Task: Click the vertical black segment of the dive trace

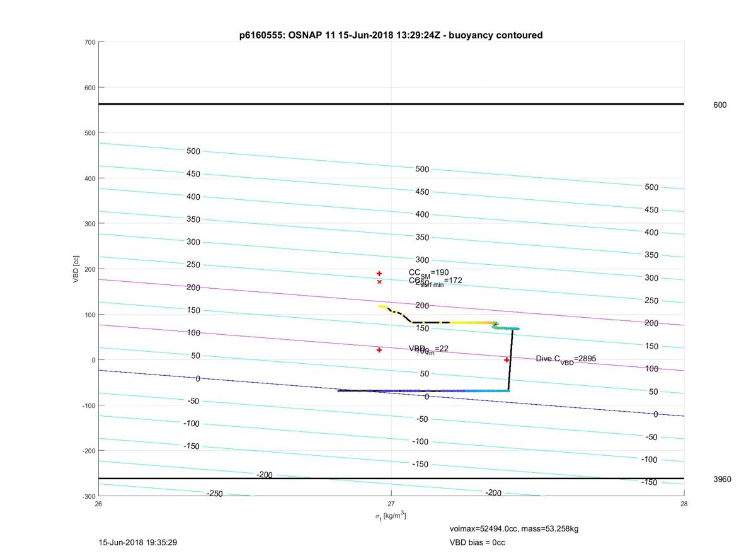Action: [x=510, y=359]
